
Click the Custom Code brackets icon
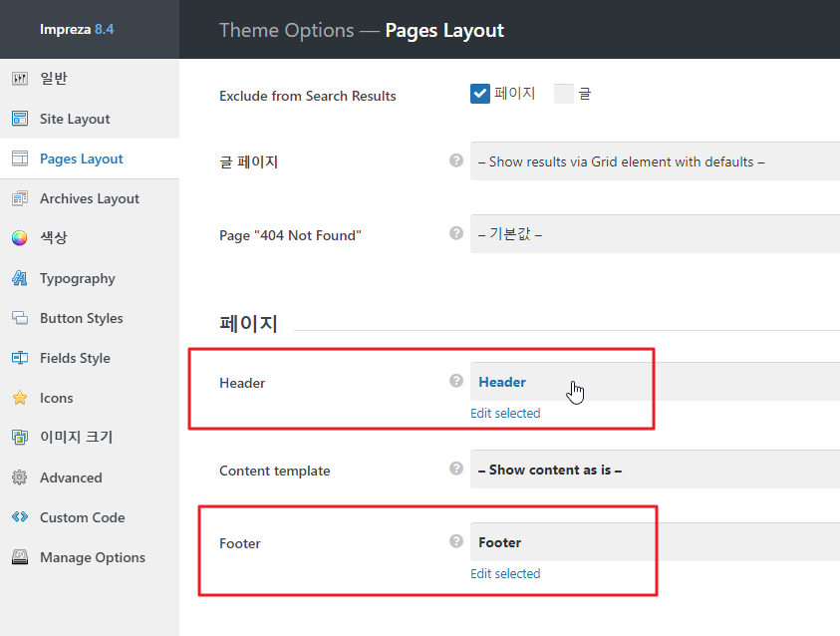pos(19,517)
